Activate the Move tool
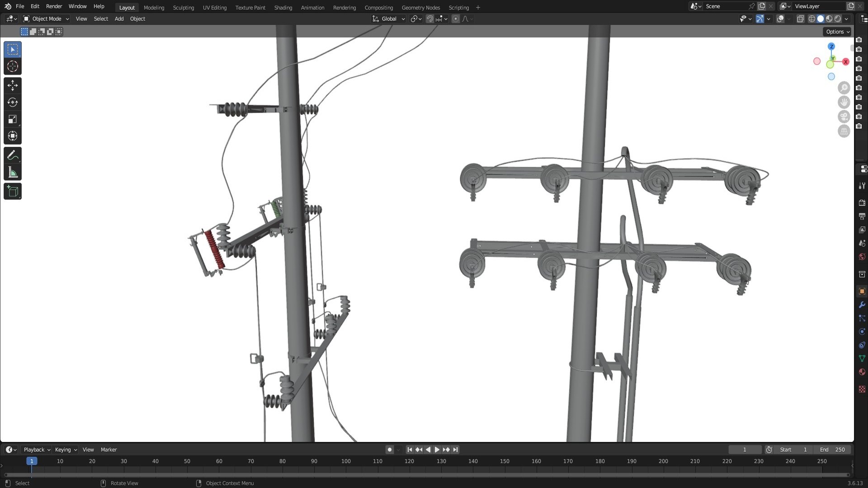 click(x=13, y=85)
